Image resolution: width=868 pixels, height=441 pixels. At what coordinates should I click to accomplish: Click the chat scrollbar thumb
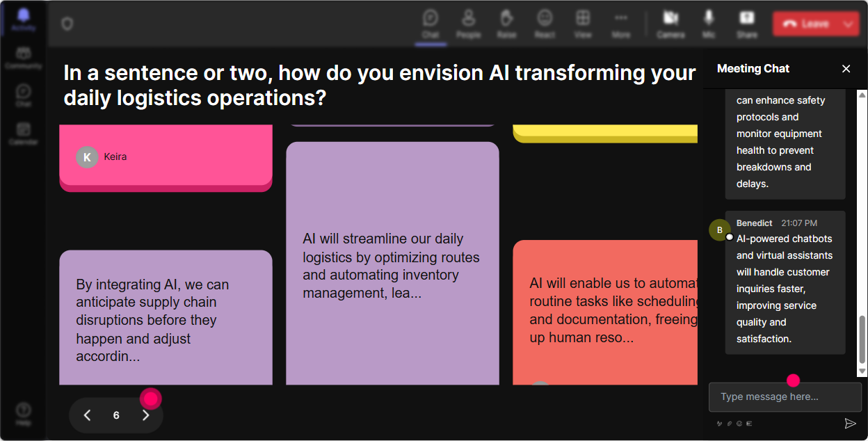point(862,339)
